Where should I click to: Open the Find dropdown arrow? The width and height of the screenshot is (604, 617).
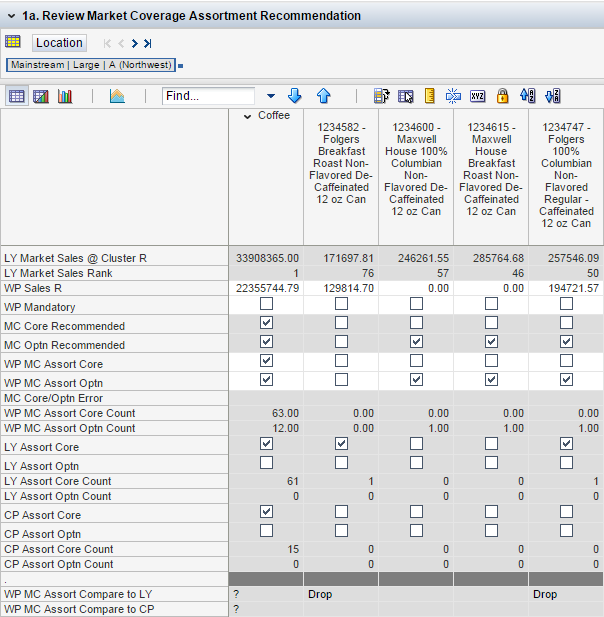[x=271, y=96]
